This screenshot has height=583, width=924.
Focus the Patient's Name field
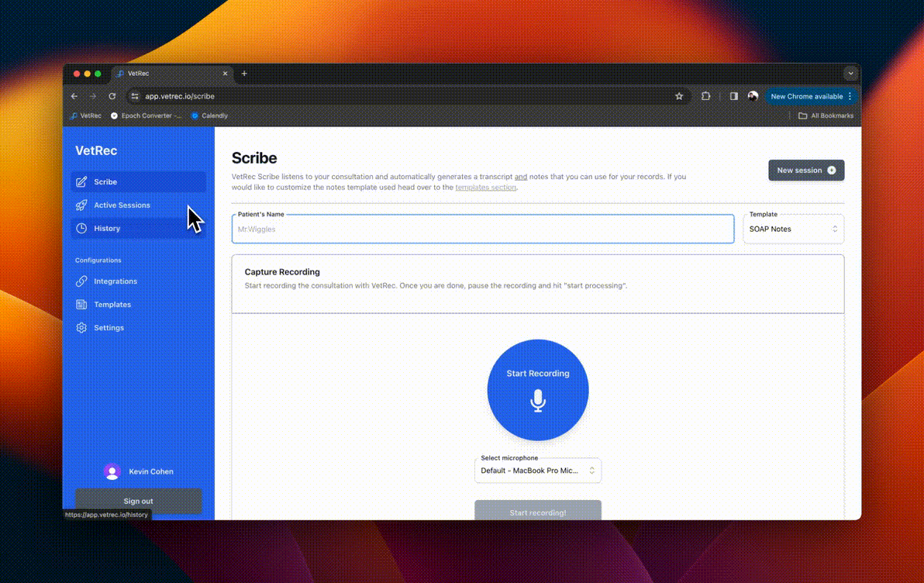click(483, 229)
